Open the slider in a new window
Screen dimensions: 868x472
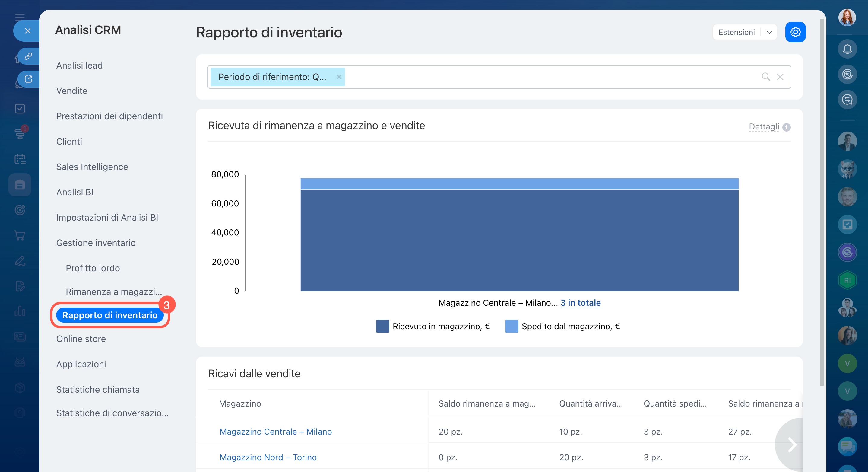click(28, 79)
